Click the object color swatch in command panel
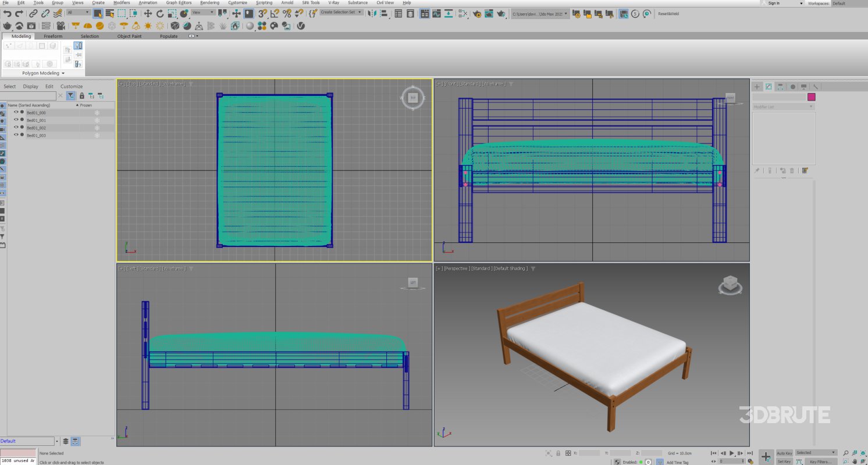The width and height of the screenshot is (868, 465). click(x=812, y=97)
